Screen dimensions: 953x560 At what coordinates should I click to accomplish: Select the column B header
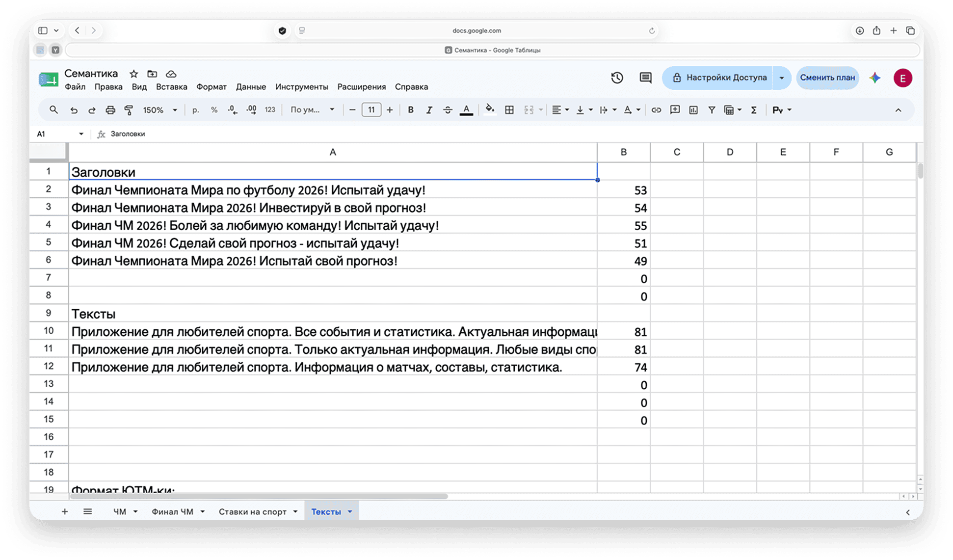[624, 152]
